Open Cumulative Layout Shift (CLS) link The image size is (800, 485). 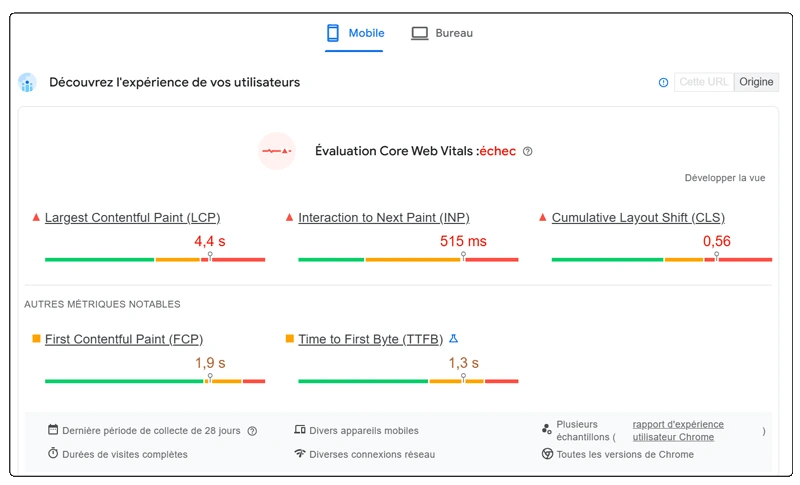pos(638,217)
